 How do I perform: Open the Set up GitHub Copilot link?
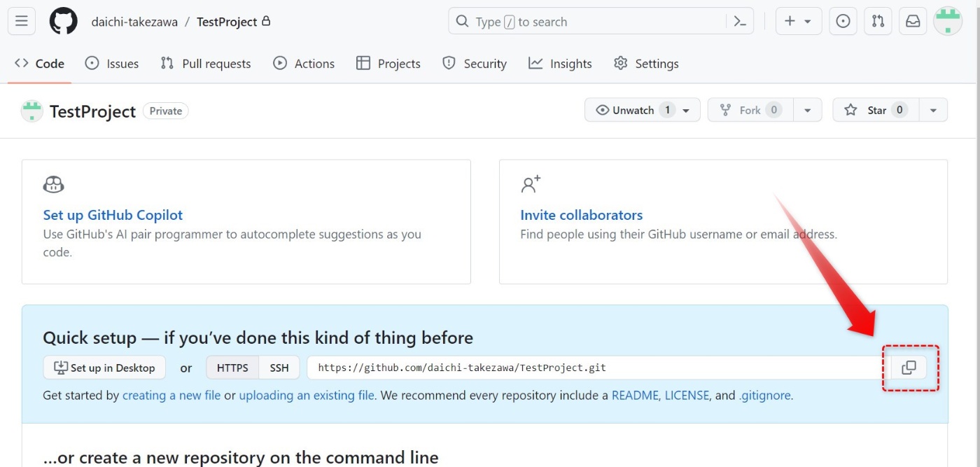(x=113, y=215)
